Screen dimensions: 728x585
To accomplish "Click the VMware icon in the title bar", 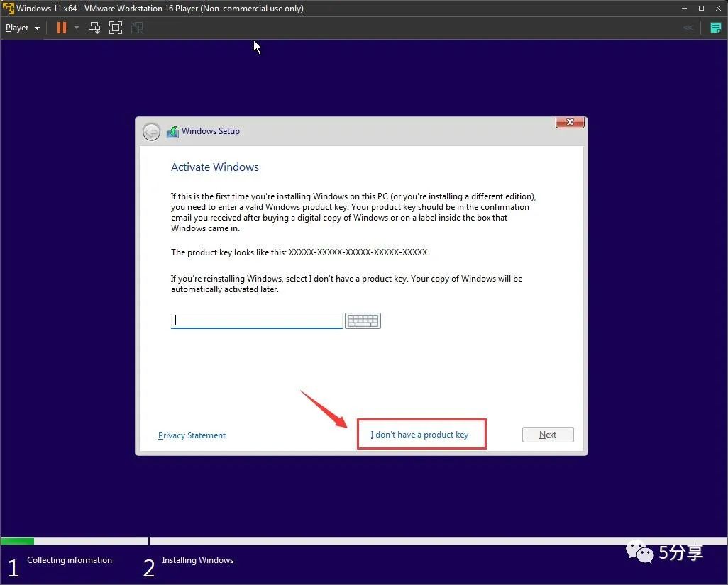I will [x=8, y=8].
